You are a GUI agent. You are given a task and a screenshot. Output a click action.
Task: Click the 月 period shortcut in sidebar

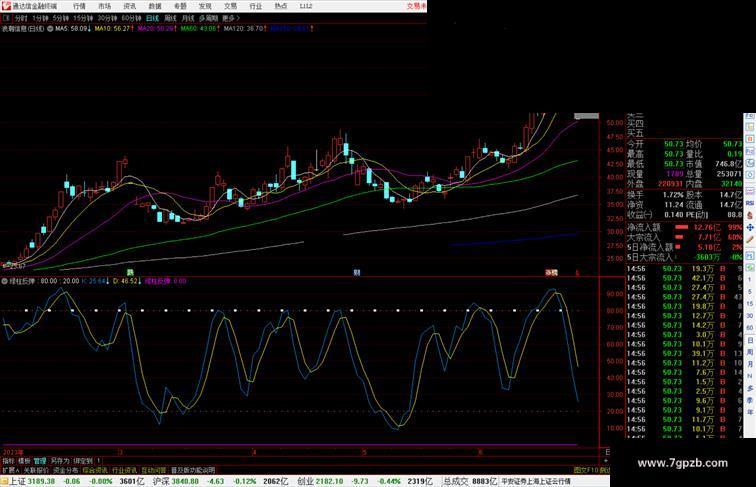point(750,364)
